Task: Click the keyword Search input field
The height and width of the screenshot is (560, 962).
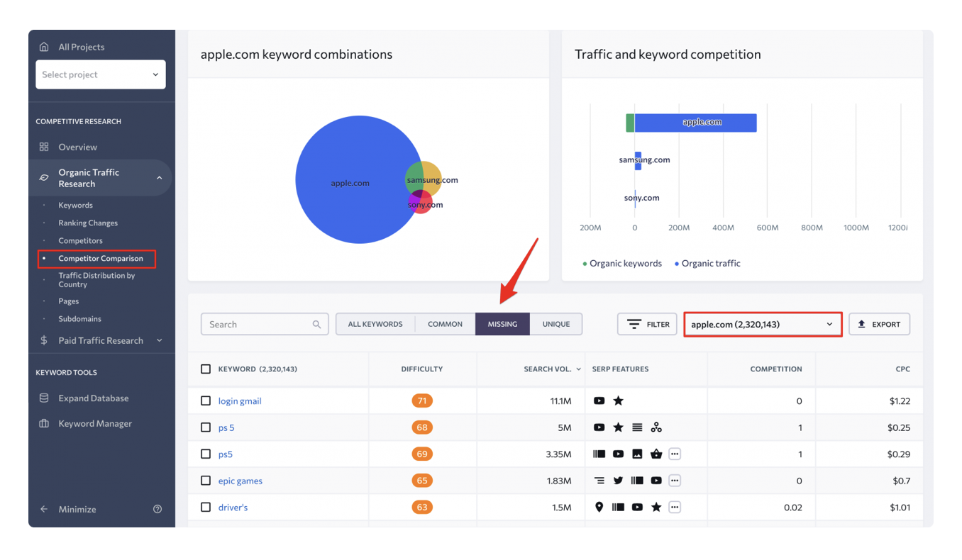Action: pos(258,324)
